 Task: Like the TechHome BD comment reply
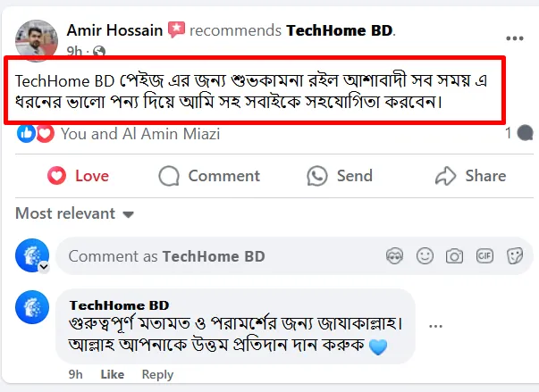click(113, 374)
